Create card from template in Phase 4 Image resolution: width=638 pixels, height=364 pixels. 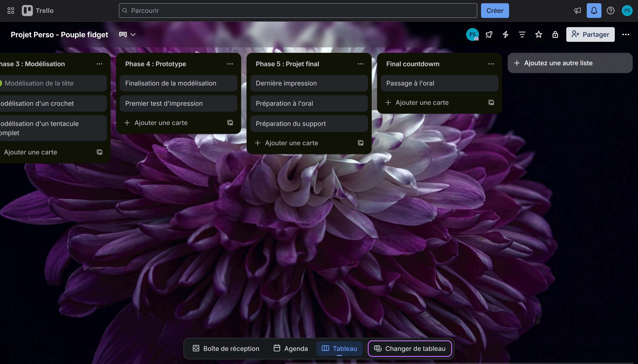[230, 122]
